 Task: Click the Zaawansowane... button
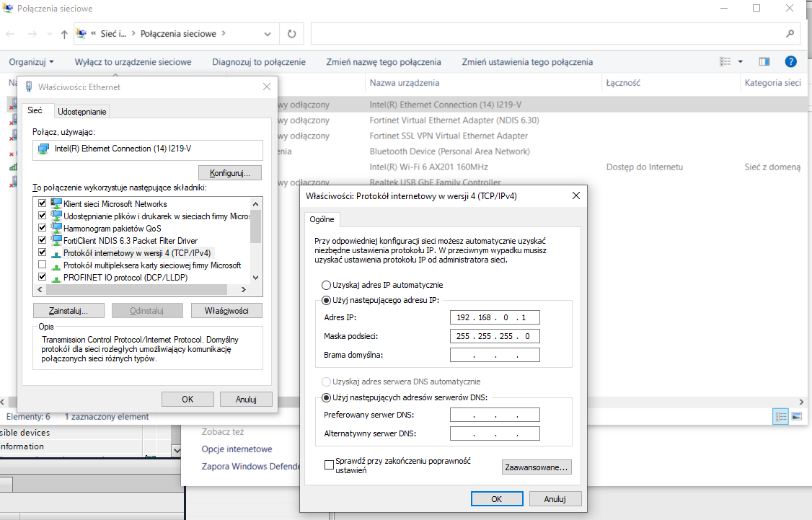tap(537, 467)
